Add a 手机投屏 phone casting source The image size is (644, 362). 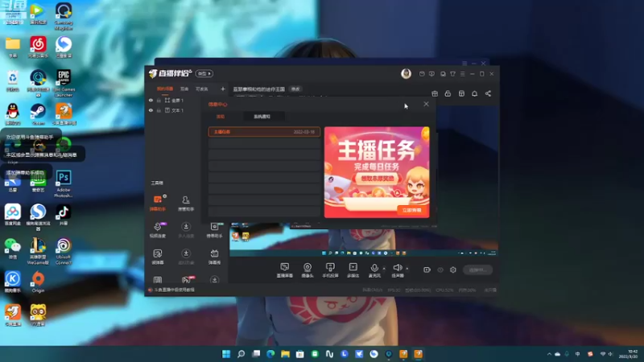point(330,270)
